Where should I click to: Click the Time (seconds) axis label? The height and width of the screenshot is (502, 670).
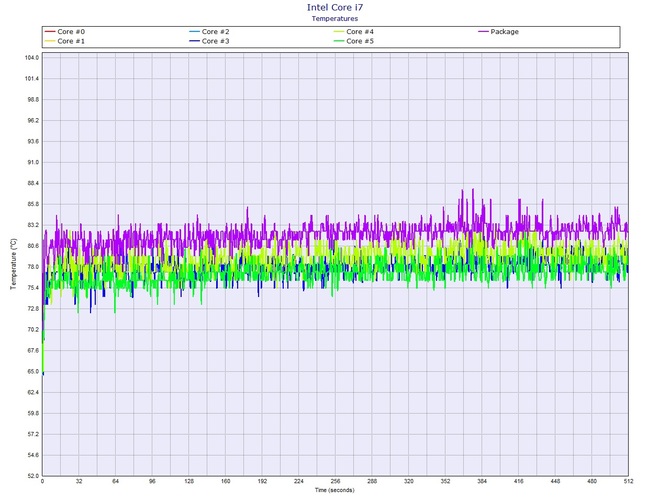(335, 490)
